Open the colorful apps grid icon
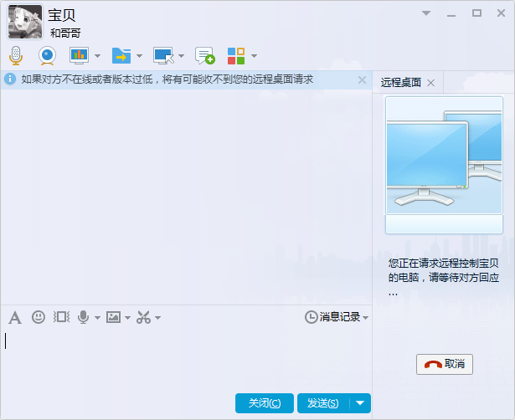The width and height of the screenshot is (515, 420). click(x=236, y=55)
